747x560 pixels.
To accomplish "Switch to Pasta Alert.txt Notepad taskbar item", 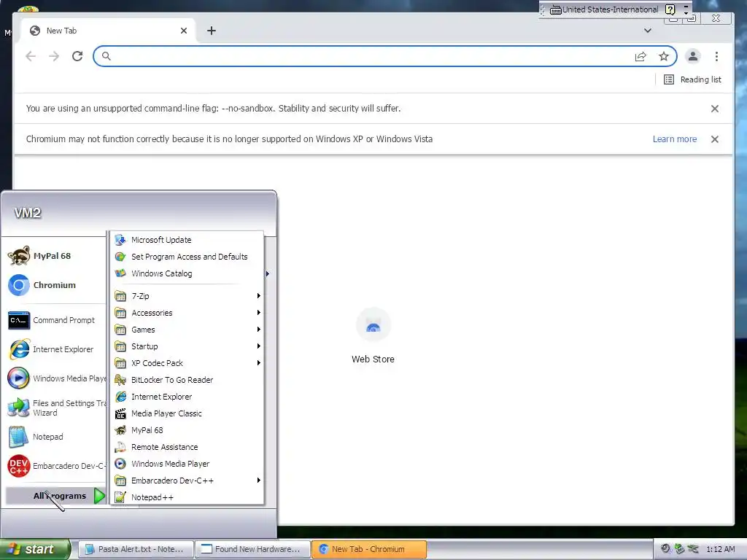I will tap(135, 549).
